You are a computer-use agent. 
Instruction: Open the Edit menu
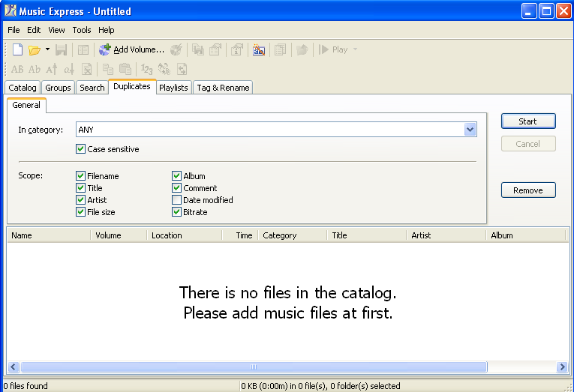(x=34, y=30)
